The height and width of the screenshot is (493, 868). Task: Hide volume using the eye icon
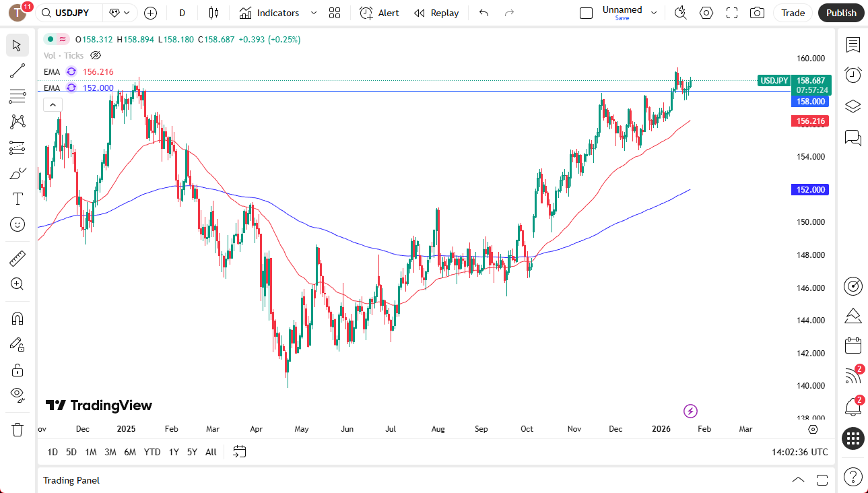click(96, 55)
